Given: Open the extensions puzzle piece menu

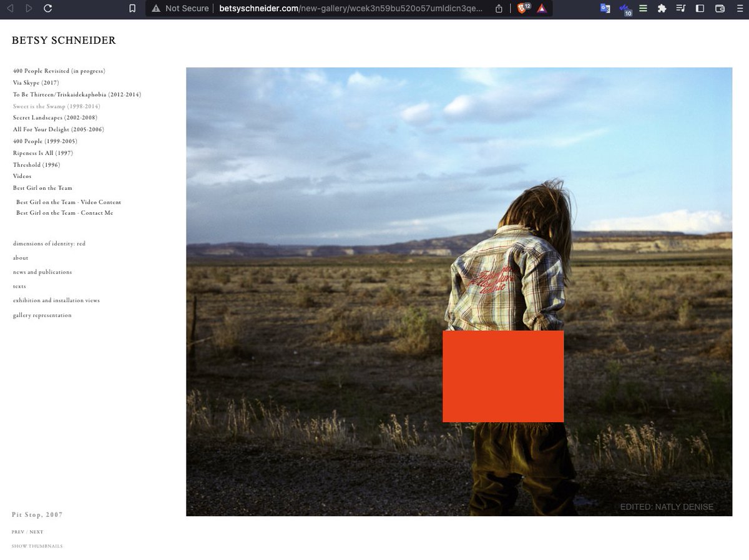Looking at the screenshot, I should (x=662, y=9).
